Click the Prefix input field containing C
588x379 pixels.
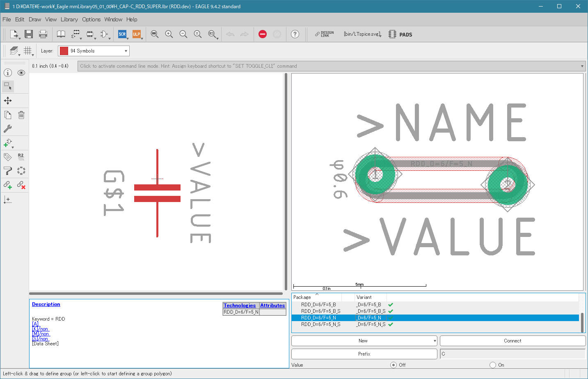click(x=512, y=354)
